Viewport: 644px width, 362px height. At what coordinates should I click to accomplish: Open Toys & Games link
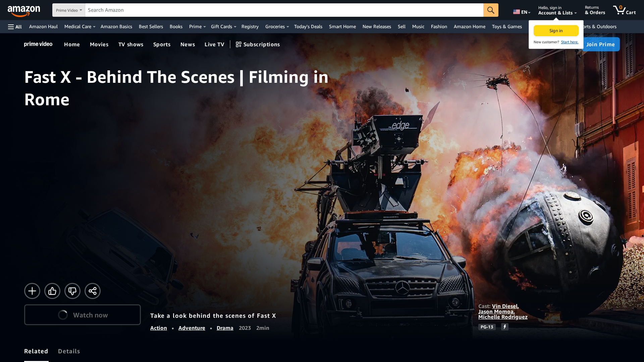tap(507, 26)
